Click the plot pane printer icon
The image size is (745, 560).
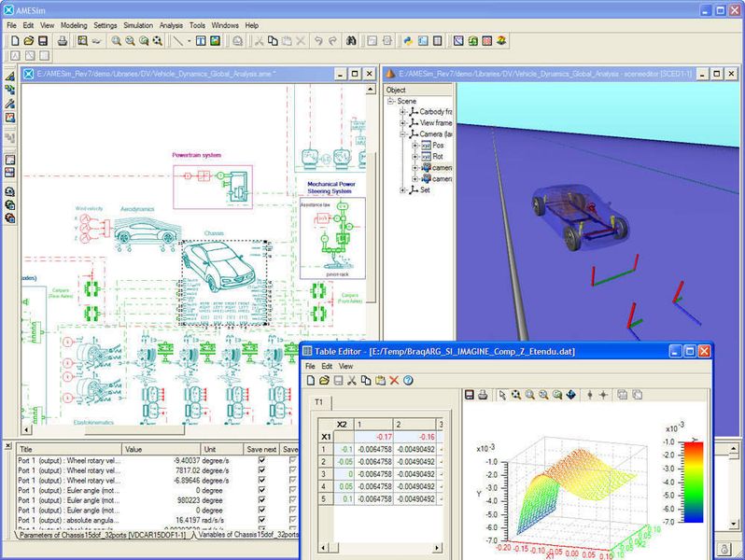click(483, 395)
